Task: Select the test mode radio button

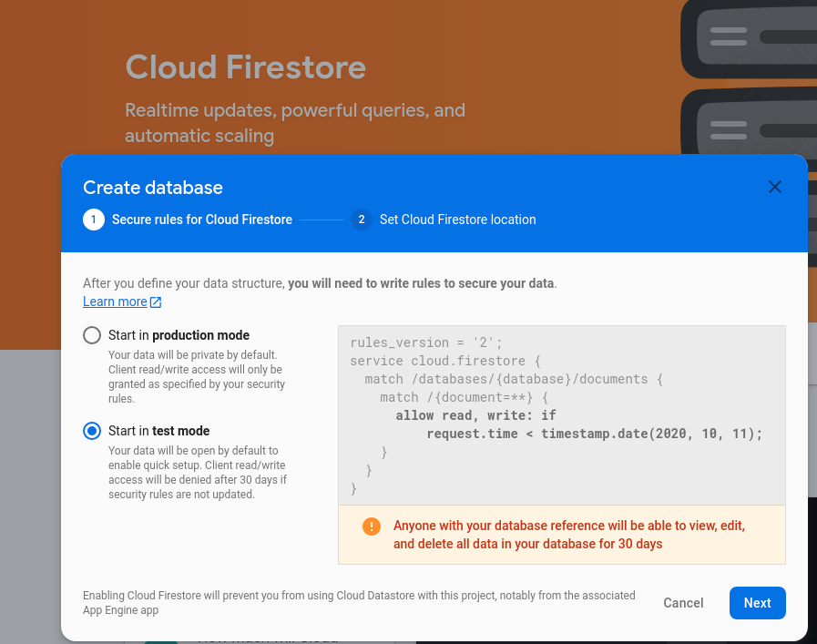Action: click(92, 431)
